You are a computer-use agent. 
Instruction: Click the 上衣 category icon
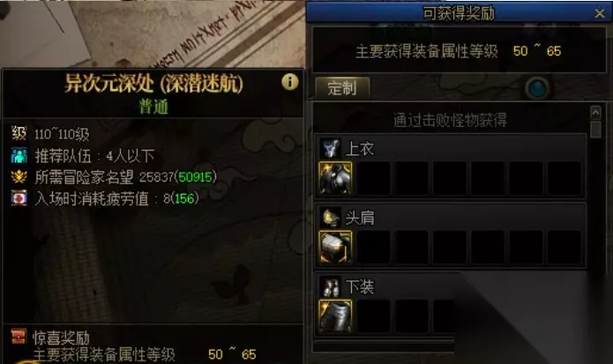[331, 148]
